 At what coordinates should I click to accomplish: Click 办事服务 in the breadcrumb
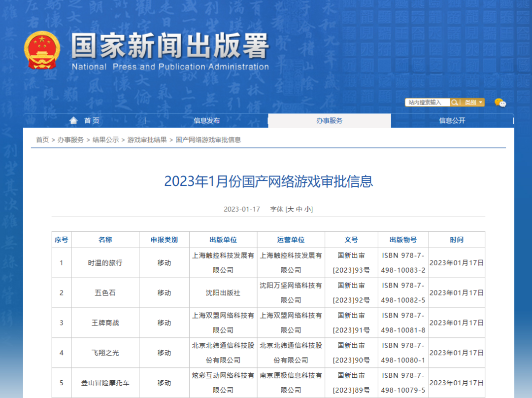(x=70, y=140)
